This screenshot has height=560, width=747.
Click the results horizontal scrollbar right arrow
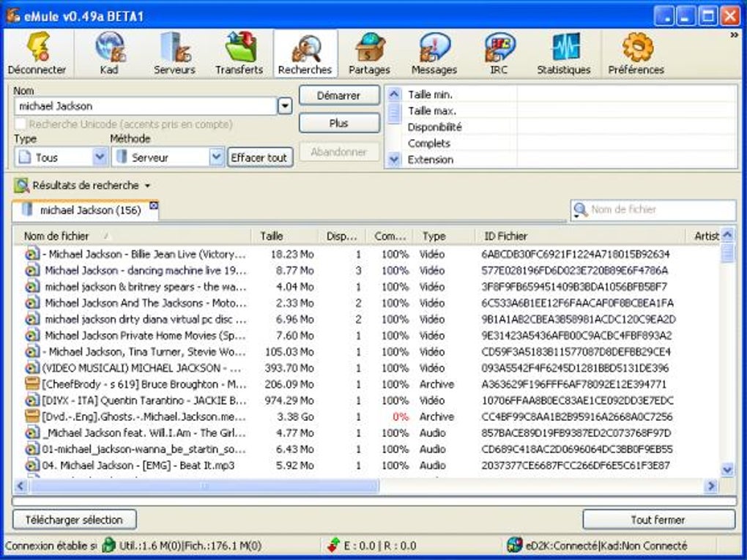tap(711, 486)
